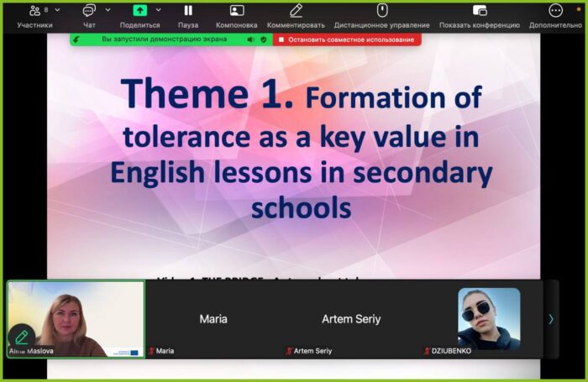Viewport: 588px width, 382px height.
Task: Click the green shield security icon
Action: [263, 39]
